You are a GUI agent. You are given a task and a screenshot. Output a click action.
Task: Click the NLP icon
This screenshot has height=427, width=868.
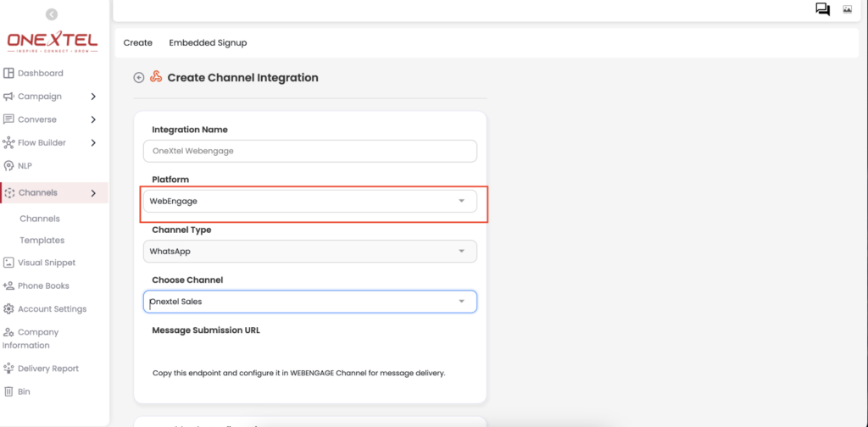pos(8,165)
